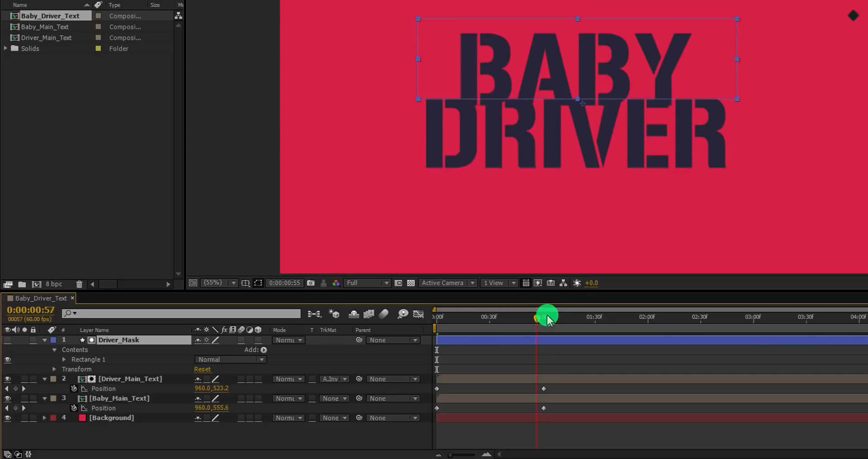868x459 pixels.
Task: Toggle region of interest button
Action: (x=398, y=283)
